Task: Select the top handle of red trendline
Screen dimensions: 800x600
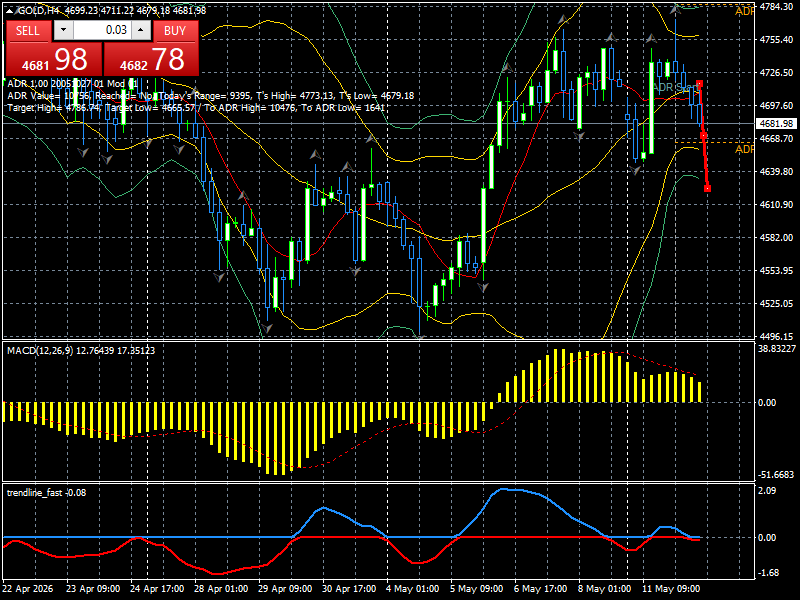Action: [699, 83]
